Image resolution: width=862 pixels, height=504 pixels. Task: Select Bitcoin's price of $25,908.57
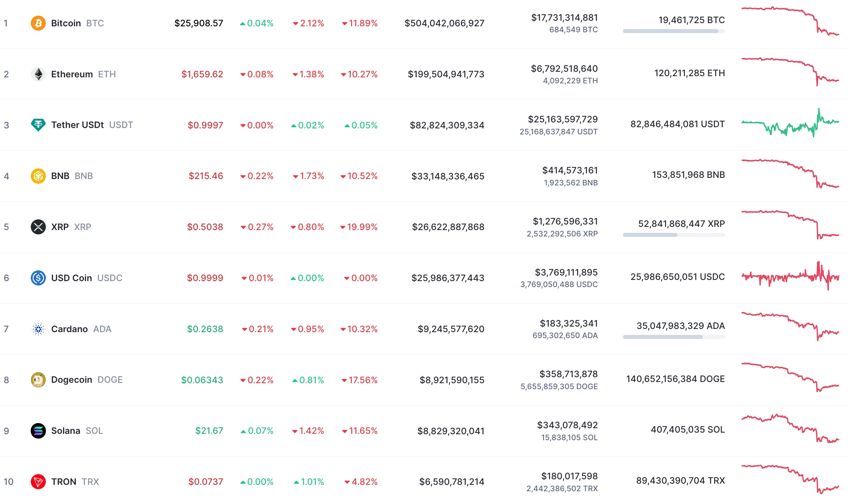coord(198,23)
